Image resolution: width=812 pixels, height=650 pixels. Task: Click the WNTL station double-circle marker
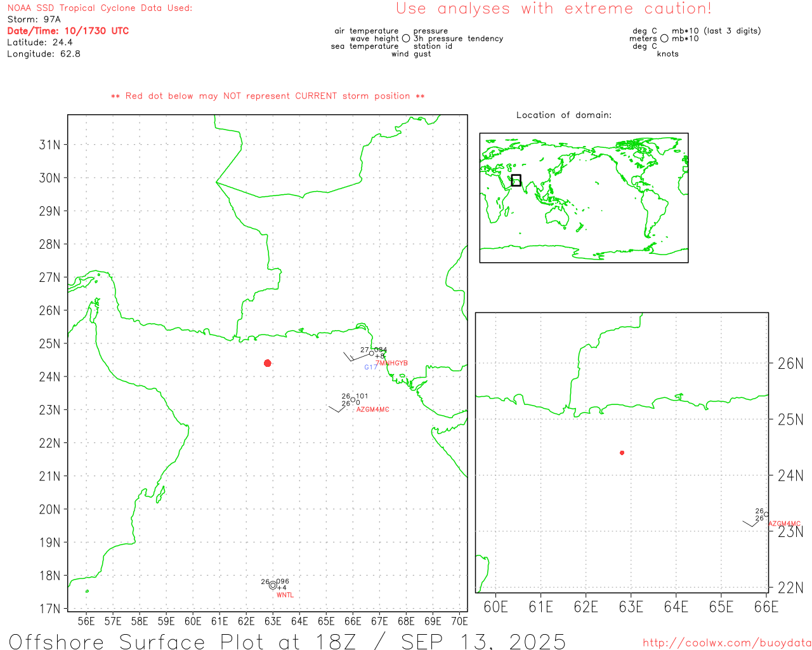pos(273,585)
